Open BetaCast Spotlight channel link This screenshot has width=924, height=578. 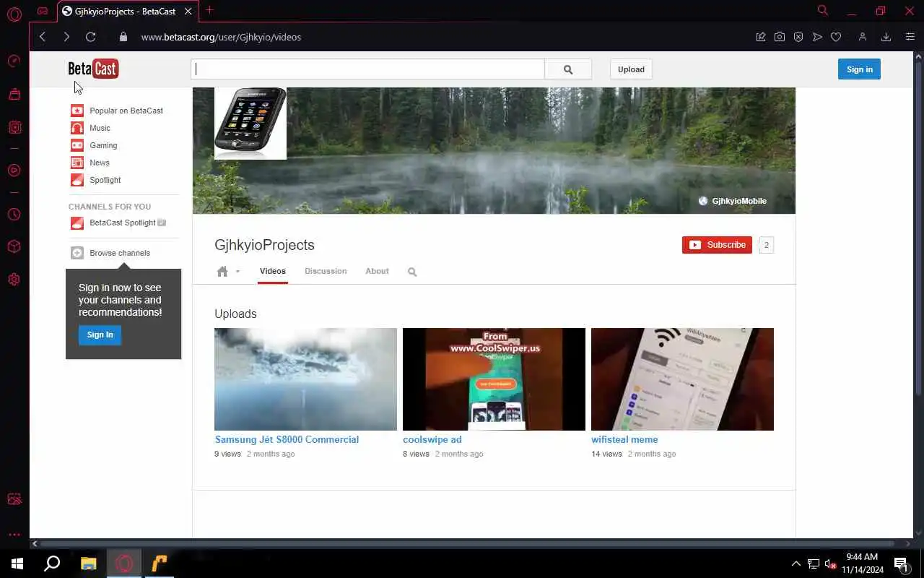pyautogui.click(x=123, y=223)
